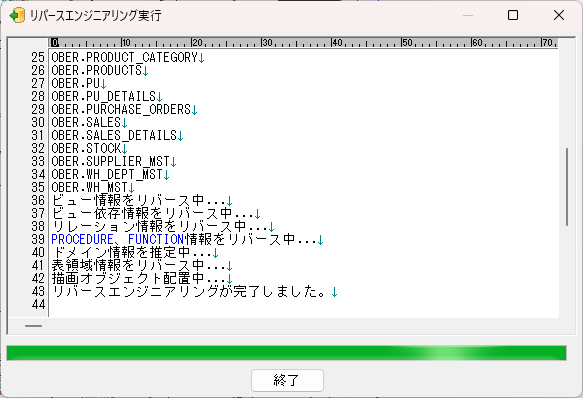
Task: Maximize the リバースエンジニアリング実行 window
Action: (x=513, y=15)
